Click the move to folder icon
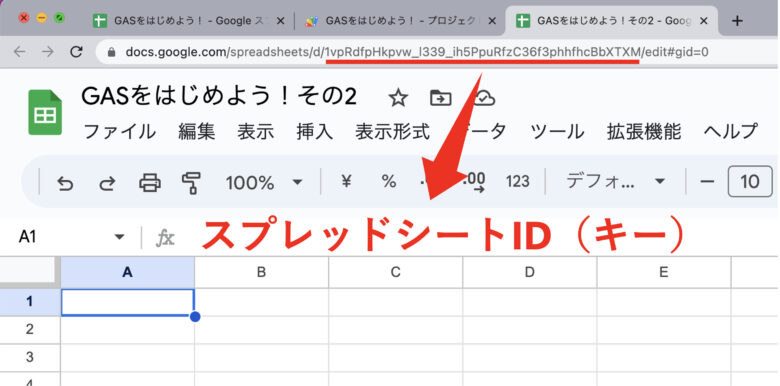Image resolution: width=780 pixels, height=386 pixels. pyautogui.click(x=441, y=98)
